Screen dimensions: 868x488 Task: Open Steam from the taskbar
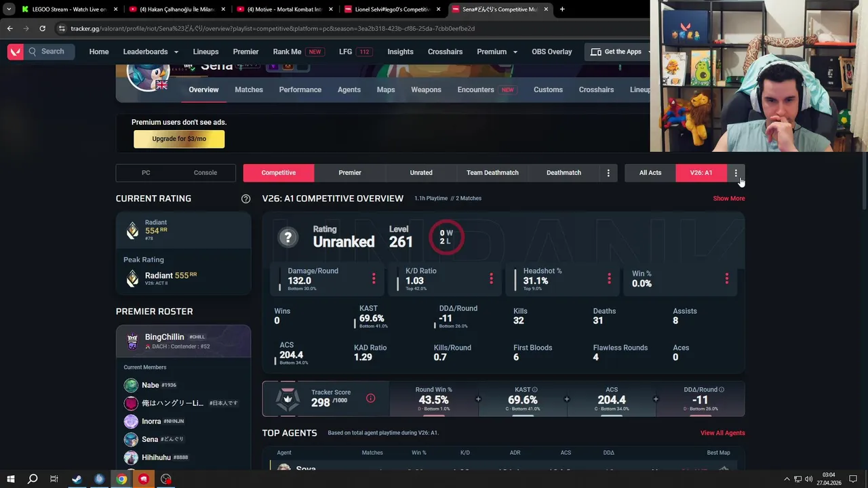click(x=77, y=479)
